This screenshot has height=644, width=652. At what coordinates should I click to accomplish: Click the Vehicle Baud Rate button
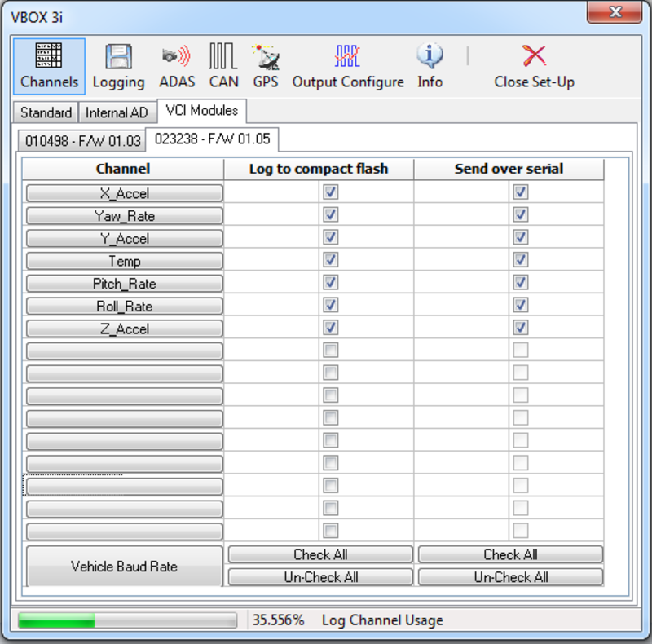(x=124, y=567)
